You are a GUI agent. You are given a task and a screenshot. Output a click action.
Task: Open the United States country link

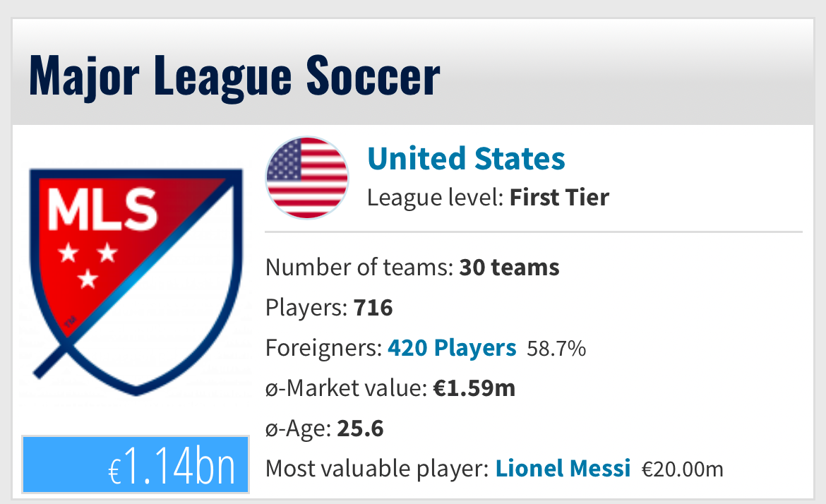466,159
